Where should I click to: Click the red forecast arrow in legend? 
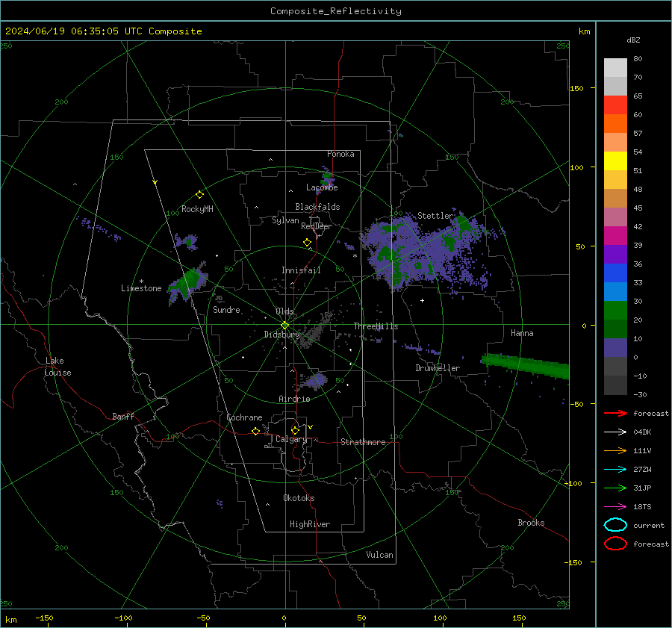pos(615,413)
